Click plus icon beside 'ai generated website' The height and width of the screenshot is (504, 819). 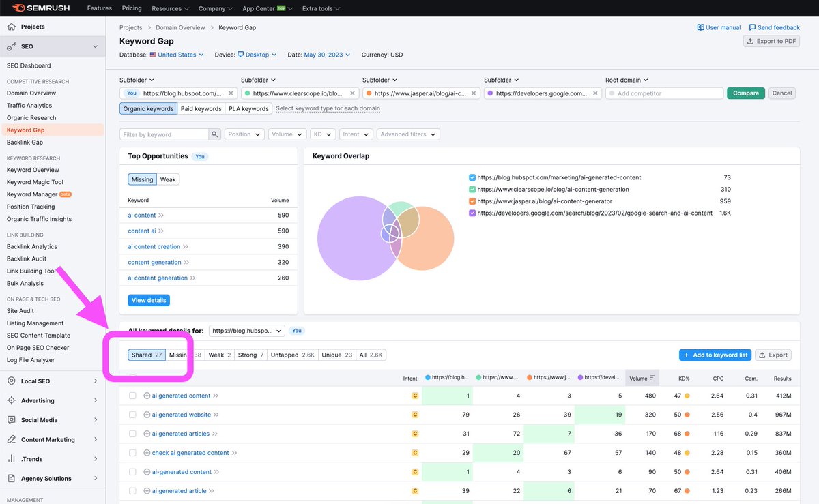click(x=147, y=415)
